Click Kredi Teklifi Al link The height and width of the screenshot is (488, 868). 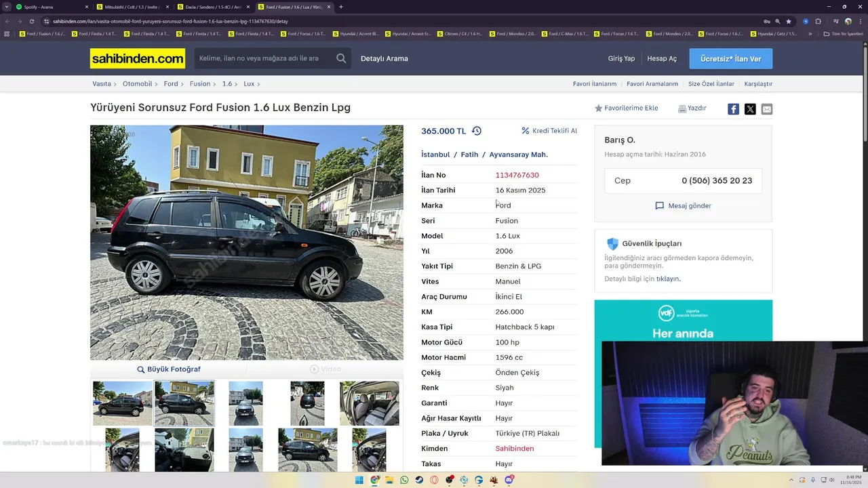coord(555,131)
